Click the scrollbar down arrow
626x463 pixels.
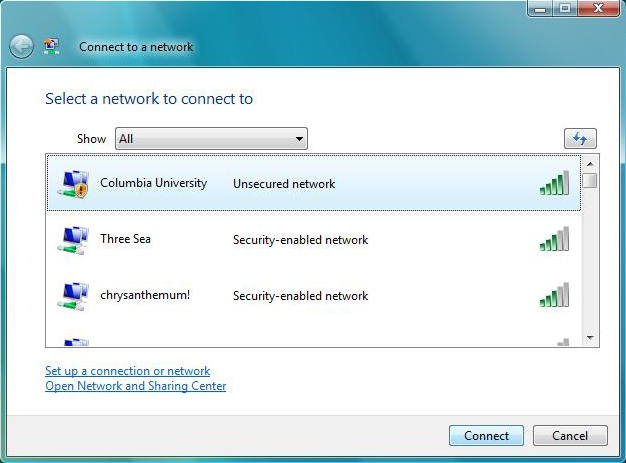tap(590, 338)
